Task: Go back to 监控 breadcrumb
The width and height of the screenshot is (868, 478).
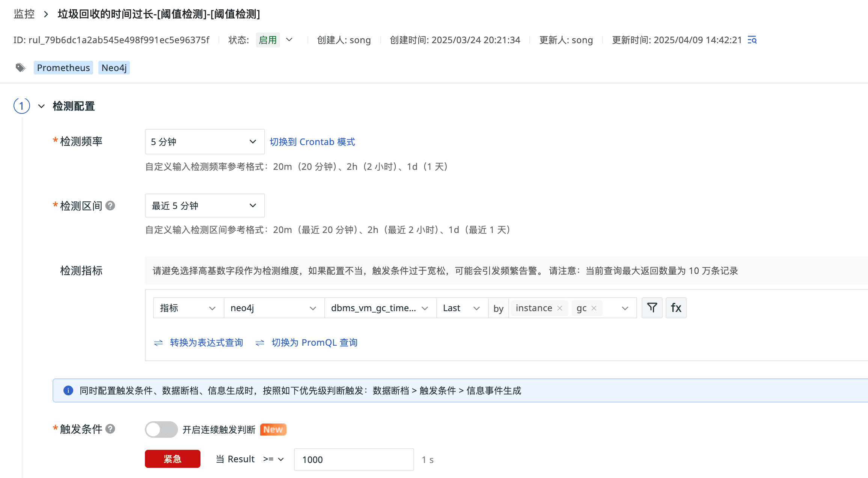Action: click(x=24, y=14)
